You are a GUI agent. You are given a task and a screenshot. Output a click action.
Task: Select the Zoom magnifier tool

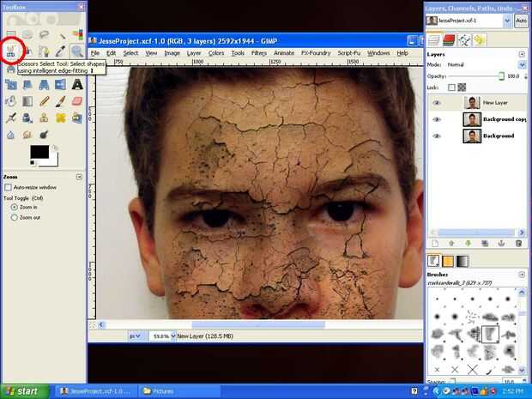(x=77, y=51)
